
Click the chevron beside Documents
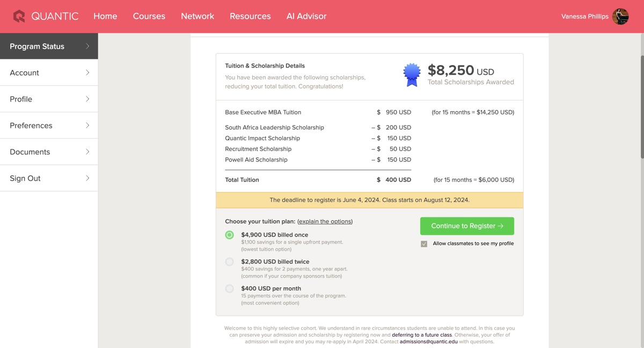(x=87, y=151)
